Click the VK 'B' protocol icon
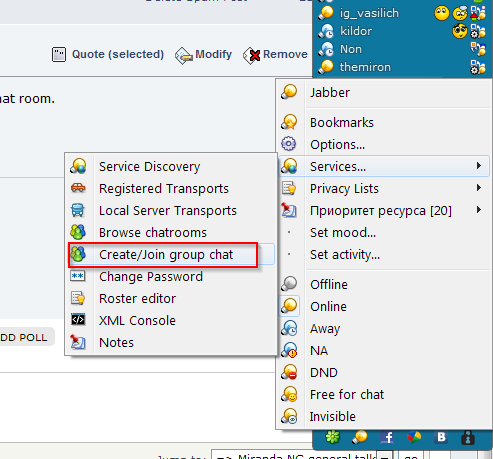 click(441, 437)
